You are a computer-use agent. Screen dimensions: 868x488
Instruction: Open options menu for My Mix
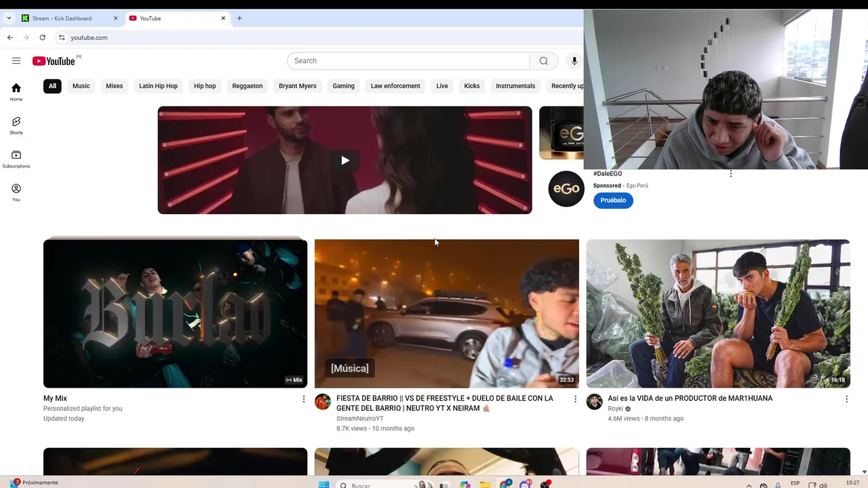(x=304, y=399)
